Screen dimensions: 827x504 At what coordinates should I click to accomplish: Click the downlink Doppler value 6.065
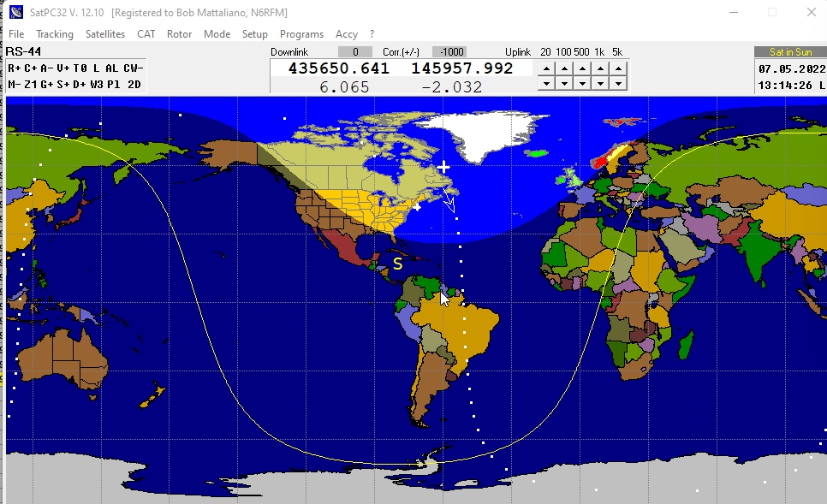344,86
